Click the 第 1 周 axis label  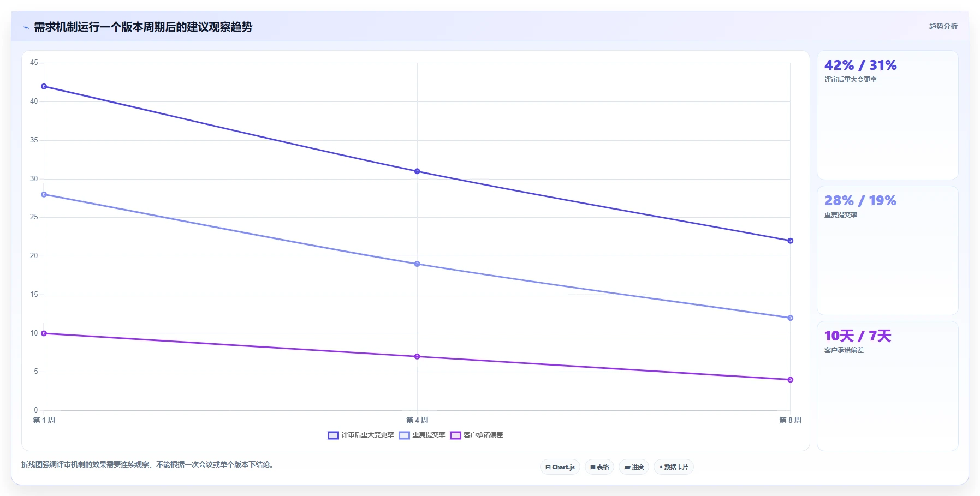point(44,420)
